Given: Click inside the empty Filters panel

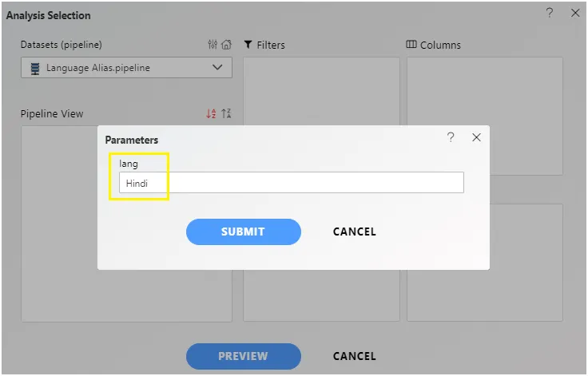Looking at the screenshot, I should click(x=321, y=91).
